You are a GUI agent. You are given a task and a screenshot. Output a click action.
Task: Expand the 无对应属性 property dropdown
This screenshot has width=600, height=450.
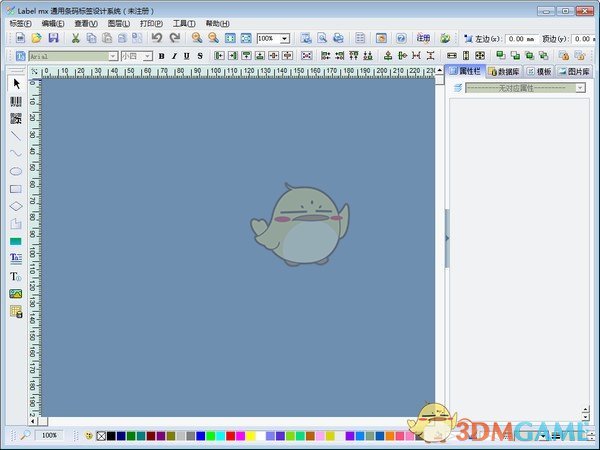click(x=580, y=88)
